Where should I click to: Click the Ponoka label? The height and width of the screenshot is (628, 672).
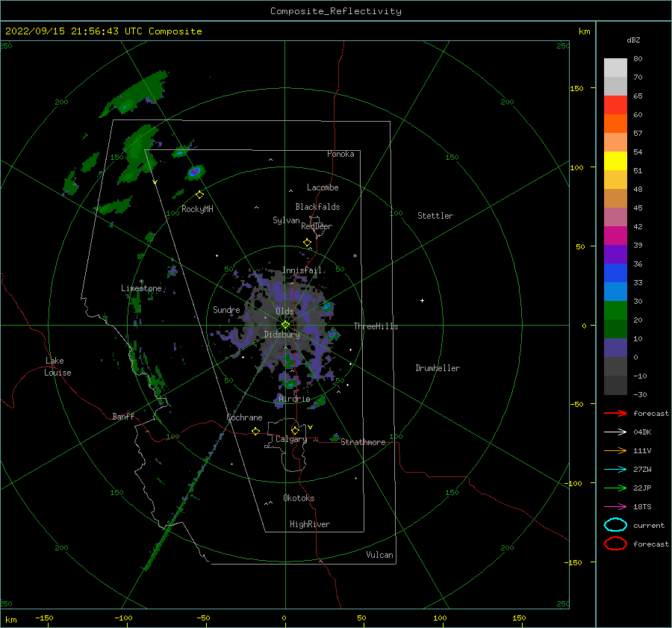340,154
